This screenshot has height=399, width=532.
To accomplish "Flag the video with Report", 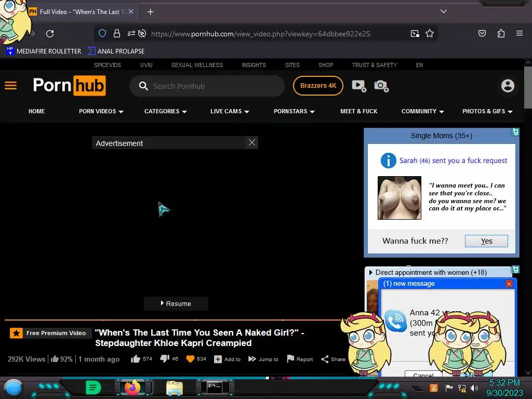I will click(300, 359).
